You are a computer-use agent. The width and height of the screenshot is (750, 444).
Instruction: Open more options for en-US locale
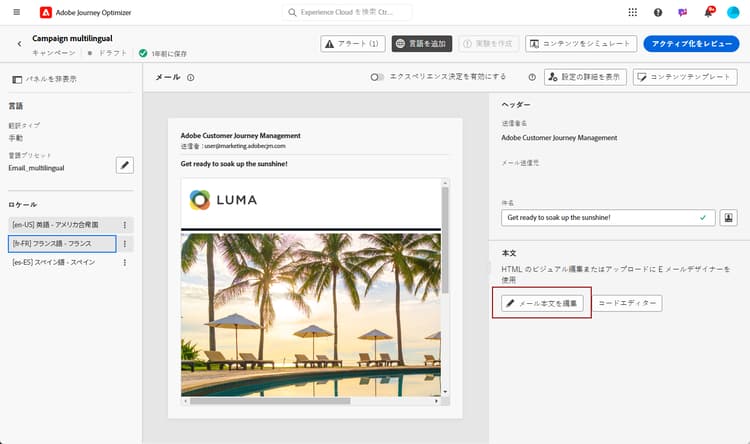[125, 225]
